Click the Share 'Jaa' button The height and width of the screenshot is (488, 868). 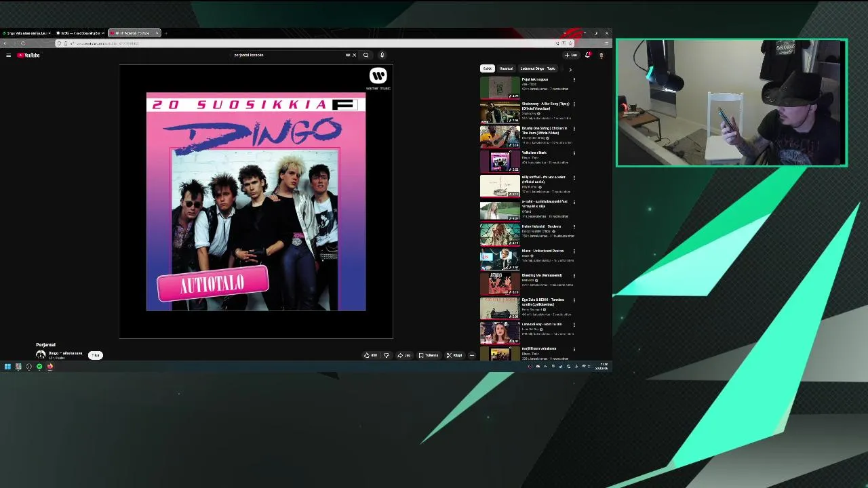[x=404, y=355]
